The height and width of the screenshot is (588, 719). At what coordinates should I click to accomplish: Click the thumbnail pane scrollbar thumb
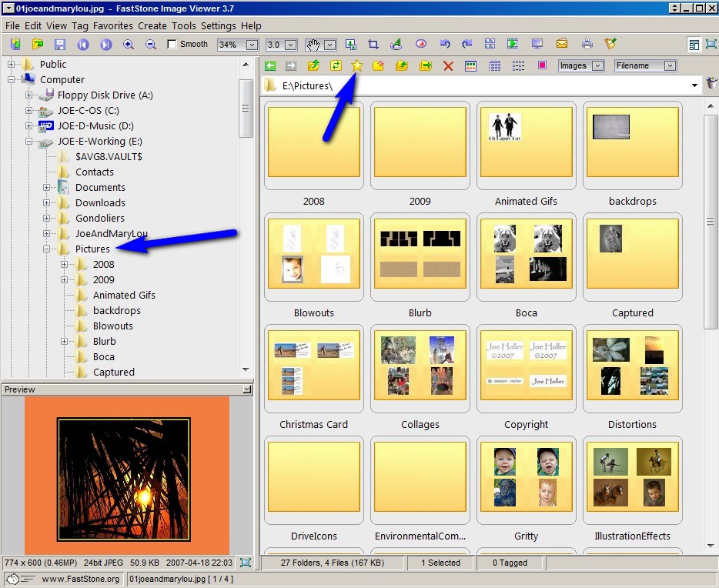(x=711, y=222)
